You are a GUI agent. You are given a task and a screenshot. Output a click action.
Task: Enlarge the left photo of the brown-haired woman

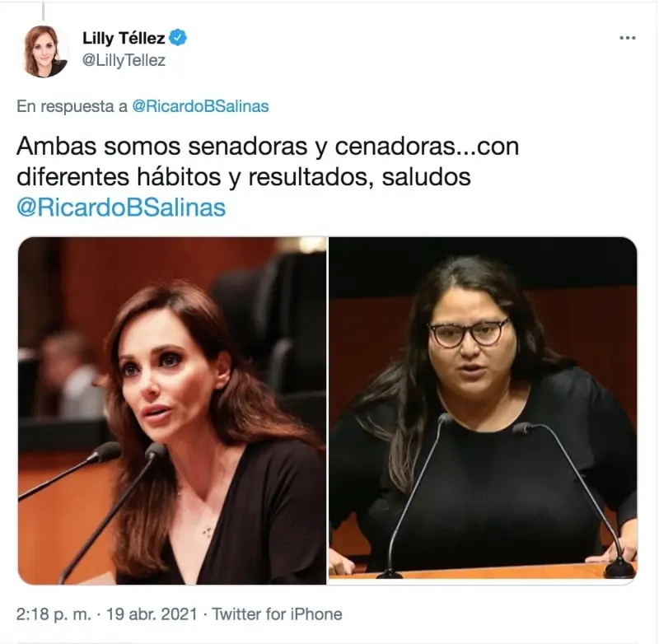tap(172, 410)
